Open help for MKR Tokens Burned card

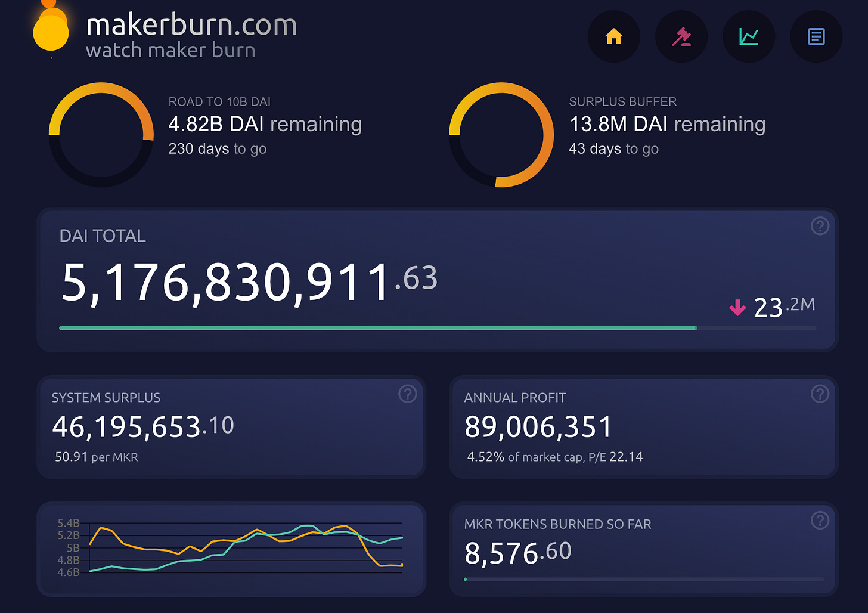point(820,521)
